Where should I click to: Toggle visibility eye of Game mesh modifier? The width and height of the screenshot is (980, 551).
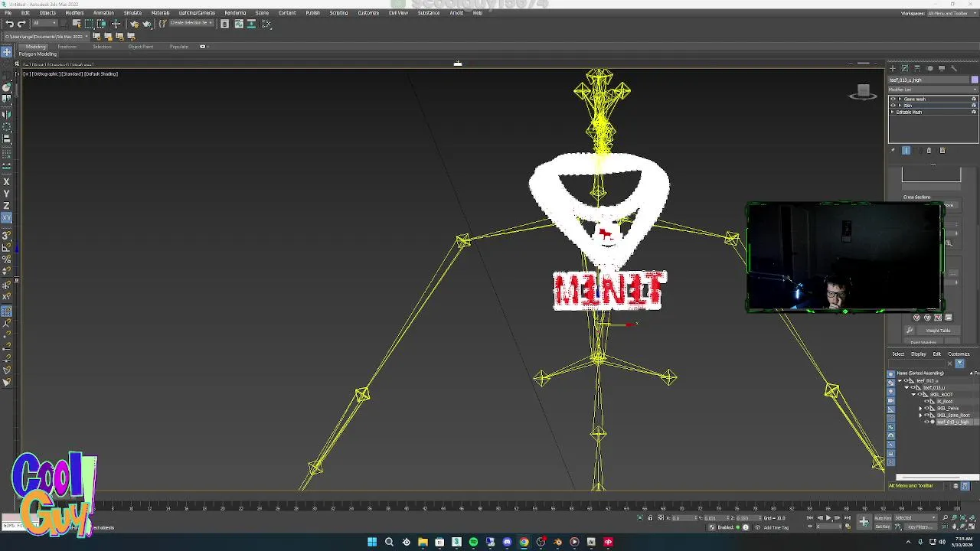click(893, 99)
